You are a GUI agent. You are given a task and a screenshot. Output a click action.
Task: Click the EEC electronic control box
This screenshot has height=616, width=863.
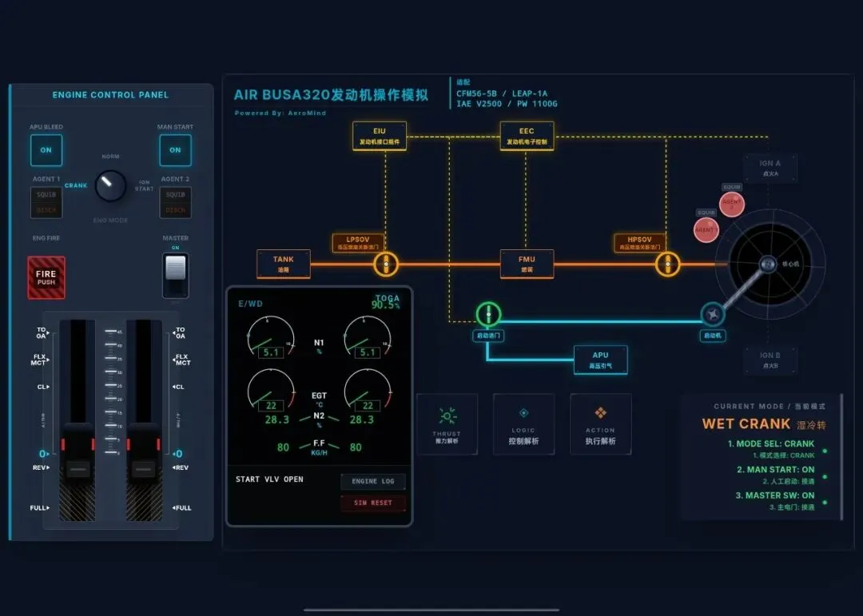click(527, 136)
